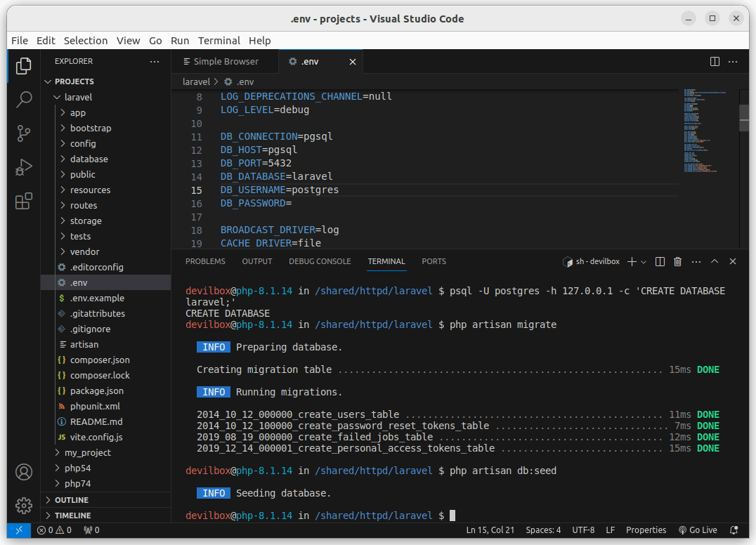Expand the vendor folder
Viewport: 756px width, 545px height.
click(x=84, y=251)
